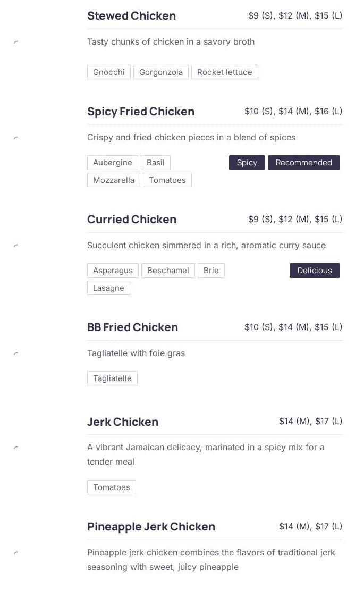Click the Mozzarella ingredient tag
This screenshot has height=615, width=364.
[114, 180]
